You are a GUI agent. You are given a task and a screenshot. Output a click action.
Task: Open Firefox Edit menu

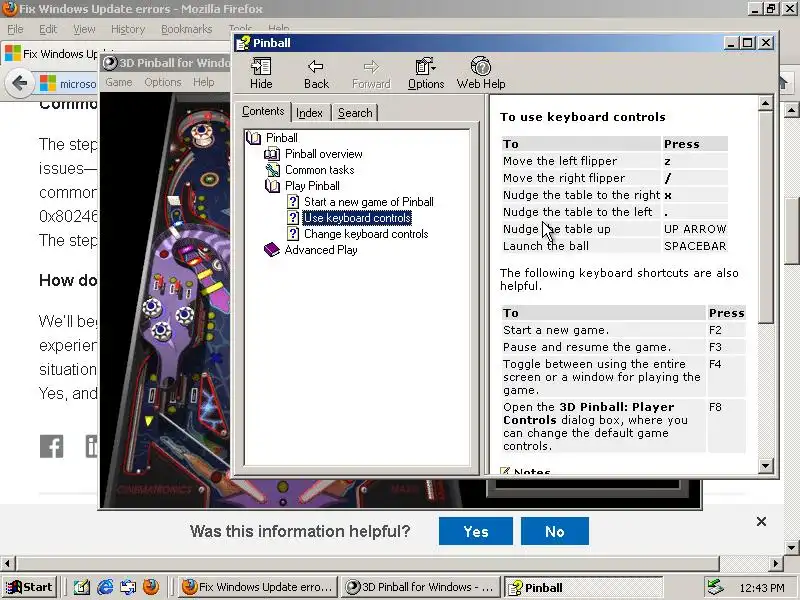click(48, 30)
